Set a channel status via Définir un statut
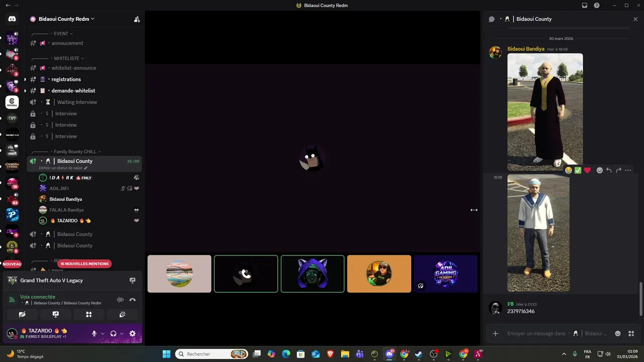 click(x=63, y=168)
